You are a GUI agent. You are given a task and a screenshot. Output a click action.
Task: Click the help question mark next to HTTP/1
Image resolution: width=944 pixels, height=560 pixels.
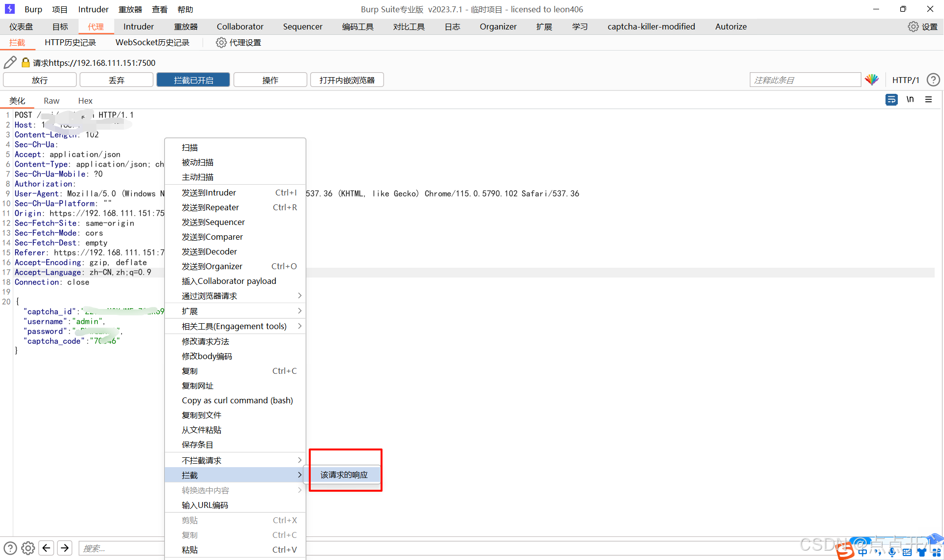[933, 80]
